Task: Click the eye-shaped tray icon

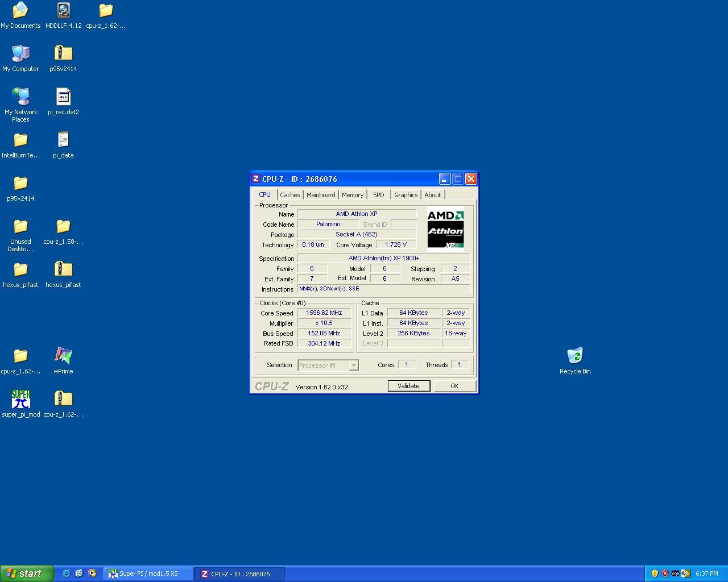Action: 675,573
